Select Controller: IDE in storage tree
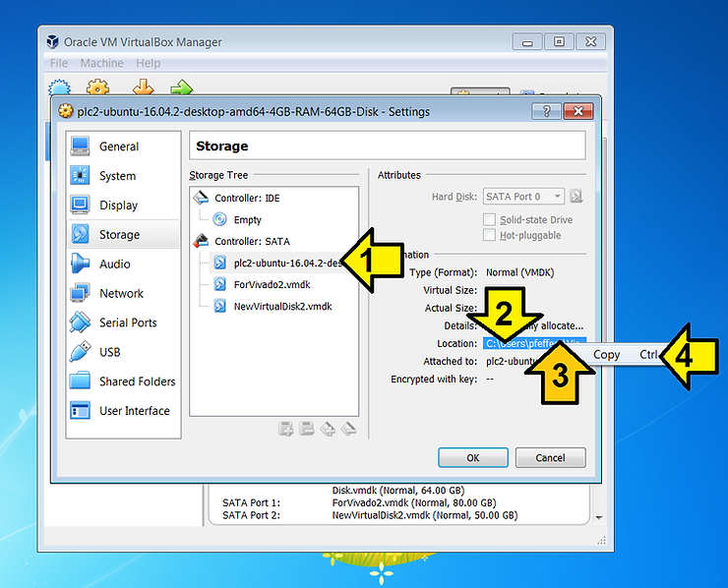The height and width of the screenshot is (588, 728). 247,198
